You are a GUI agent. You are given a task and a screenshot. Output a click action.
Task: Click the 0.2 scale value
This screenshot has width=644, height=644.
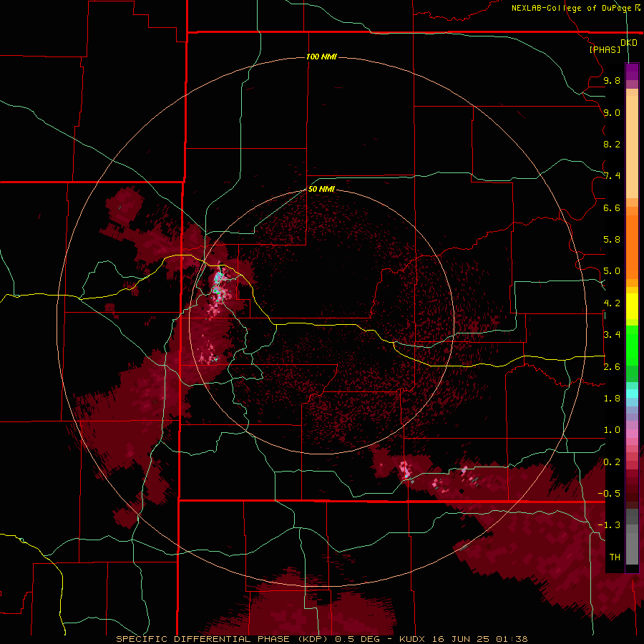click(x=612, y=462)
